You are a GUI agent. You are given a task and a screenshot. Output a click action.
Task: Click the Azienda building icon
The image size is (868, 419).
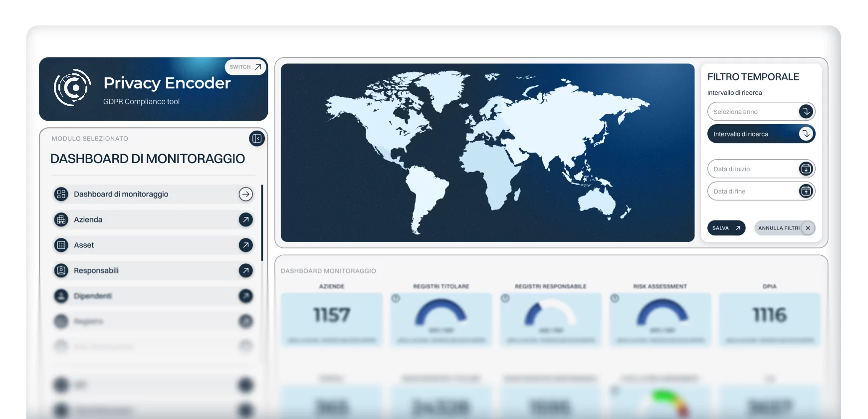[61, 219]
